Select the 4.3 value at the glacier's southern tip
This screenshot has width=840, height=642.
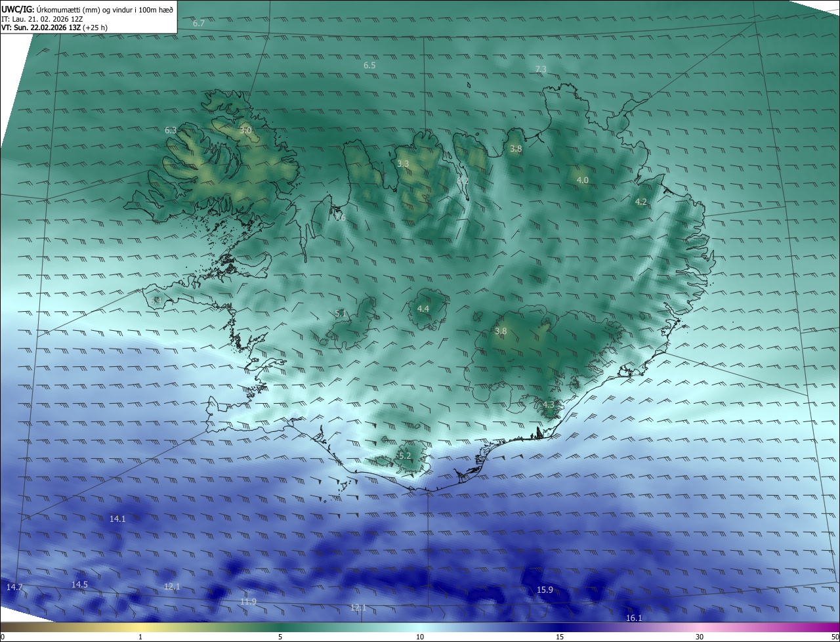click(549, 404)
